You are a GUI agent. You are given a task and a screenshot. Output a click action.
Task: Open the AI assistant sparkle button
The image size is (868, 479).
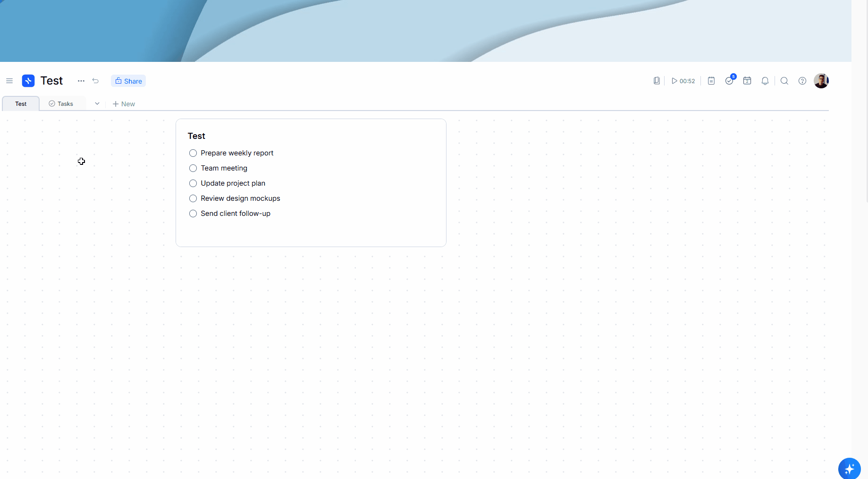point(850,469)
